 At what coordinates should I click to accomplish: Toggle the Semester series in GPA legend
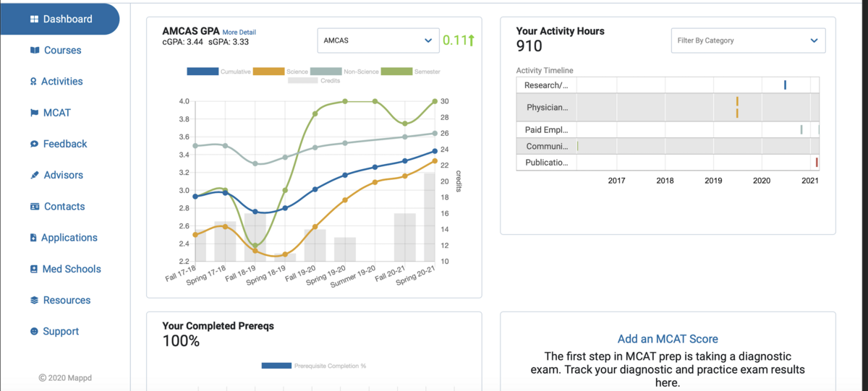410,72
